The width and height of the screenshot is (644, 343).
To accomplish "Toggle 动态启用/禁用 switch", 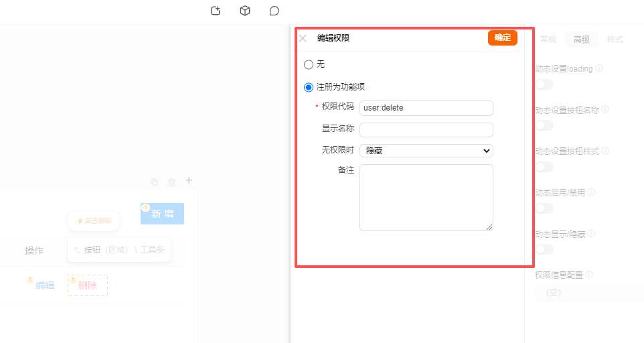I will [x=545, y=208].
